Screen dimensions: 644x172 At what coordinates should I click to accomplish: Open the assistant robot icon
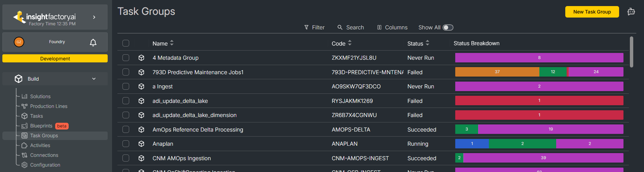(x=631, y=12)
